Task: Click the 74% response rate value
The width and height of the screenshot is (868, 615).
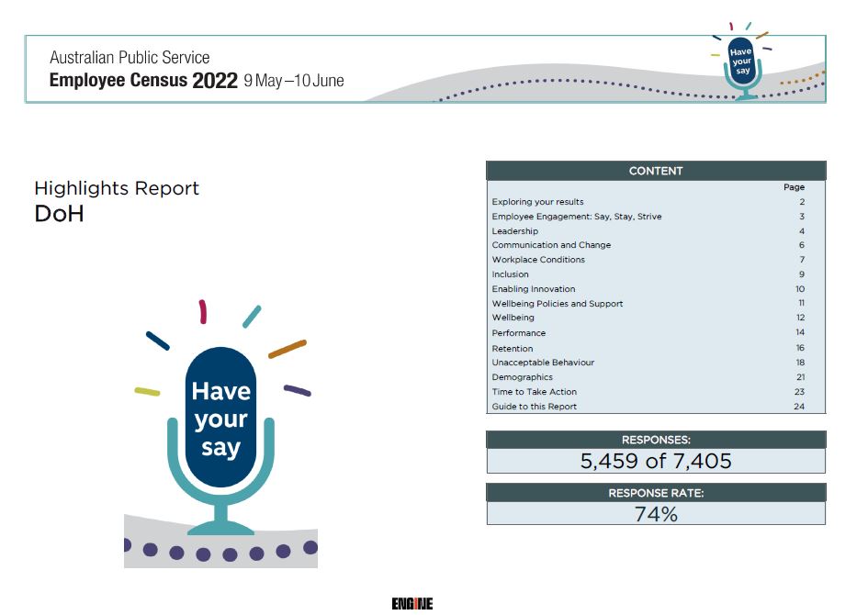Action: pos(656,514)
